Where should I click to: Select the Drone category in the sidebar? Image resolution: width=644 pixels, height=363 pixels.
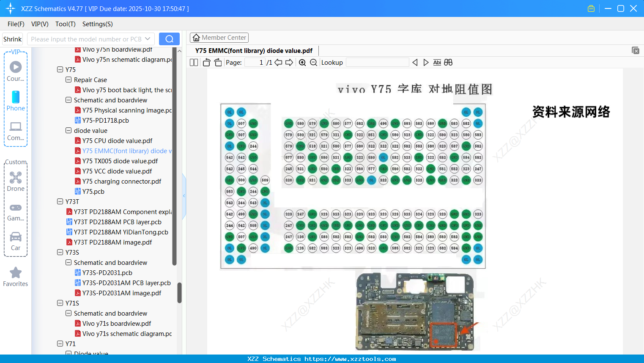coord(16,182)
